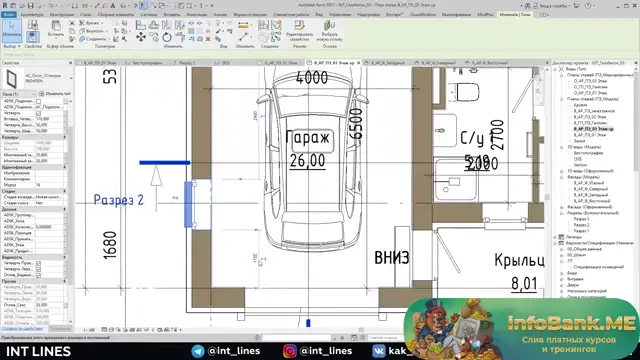Screen dimensions: 640x360
Task: Uncheck Четверть_Прав visibility checkbox
Action: click(38, 263)
